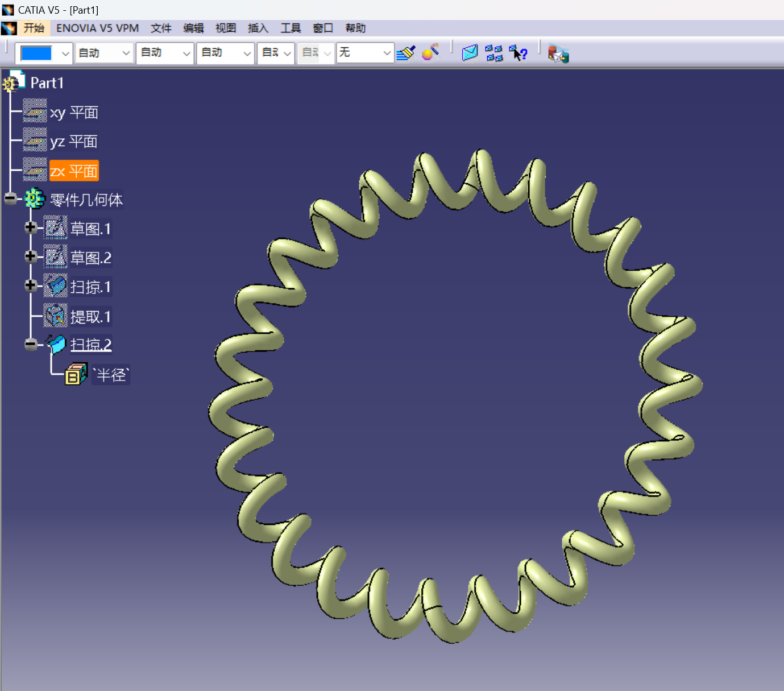Select the underlined 扫掠.2 label
The width and height of the screenshot is (784, 691).
90,345
